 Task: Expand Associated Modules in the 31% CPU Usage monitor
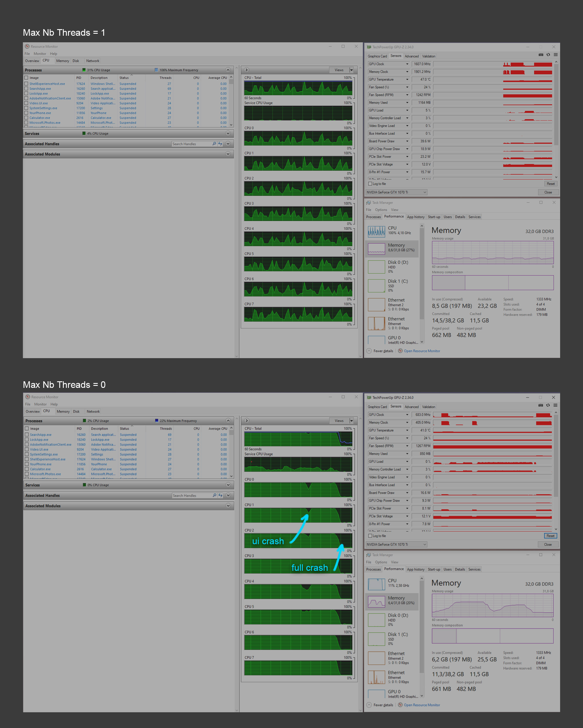228,154
